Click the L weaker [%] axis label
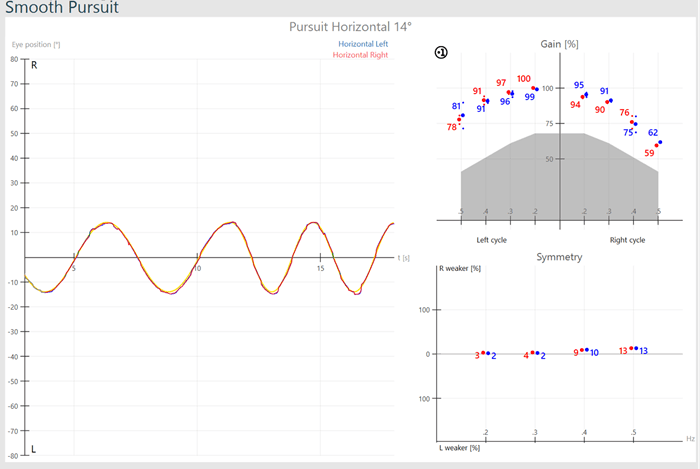The width and height of the screenshot is (700, 469). [x=460, y=447]
